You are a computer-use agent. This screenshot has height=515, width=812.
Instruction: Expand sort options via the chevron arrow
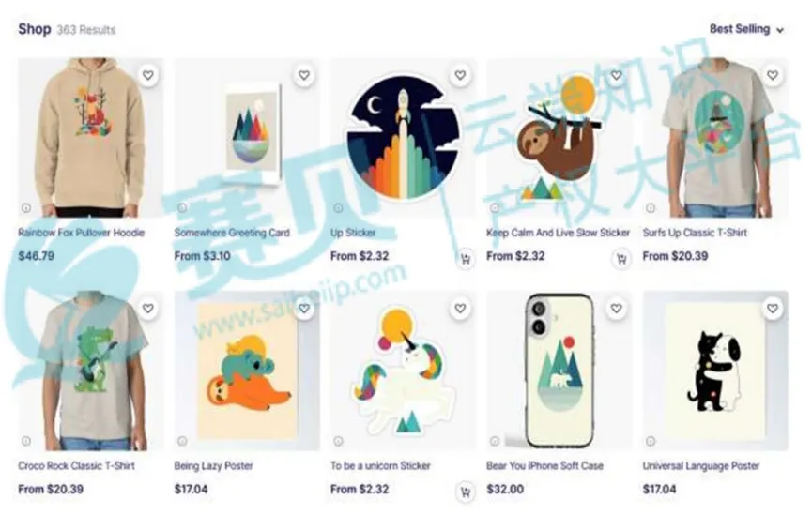click(x=780, y=31)
